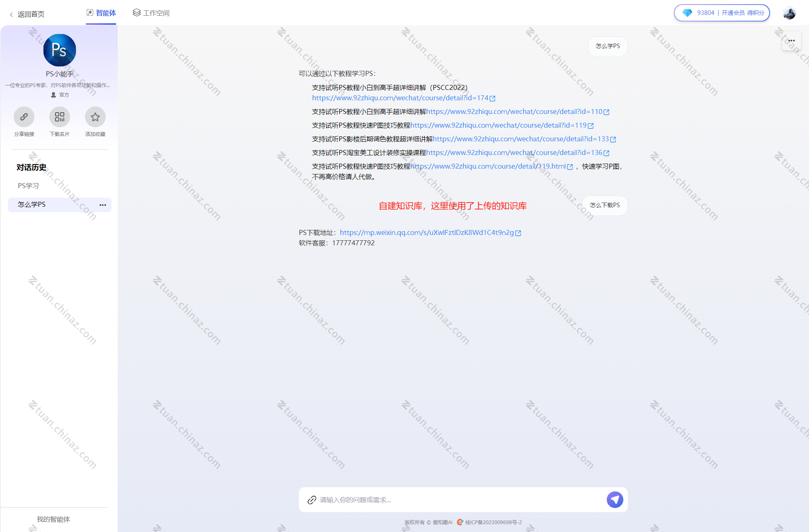Screen dimensions: 809x532
Task: Open the mp.weixin.qq.com PS download link
Action: tap(427, 232)
